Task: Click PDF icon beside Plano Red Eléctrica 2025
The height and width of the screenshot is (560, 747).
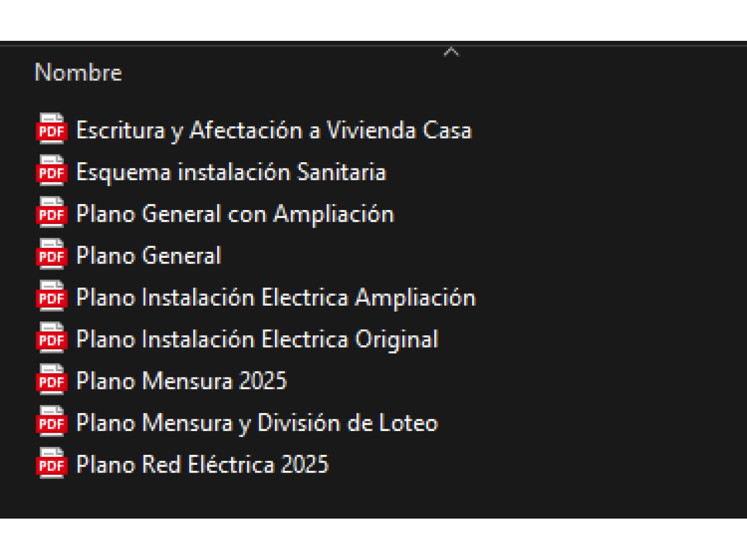Action: pyautogui.click(x=51, y=465)
